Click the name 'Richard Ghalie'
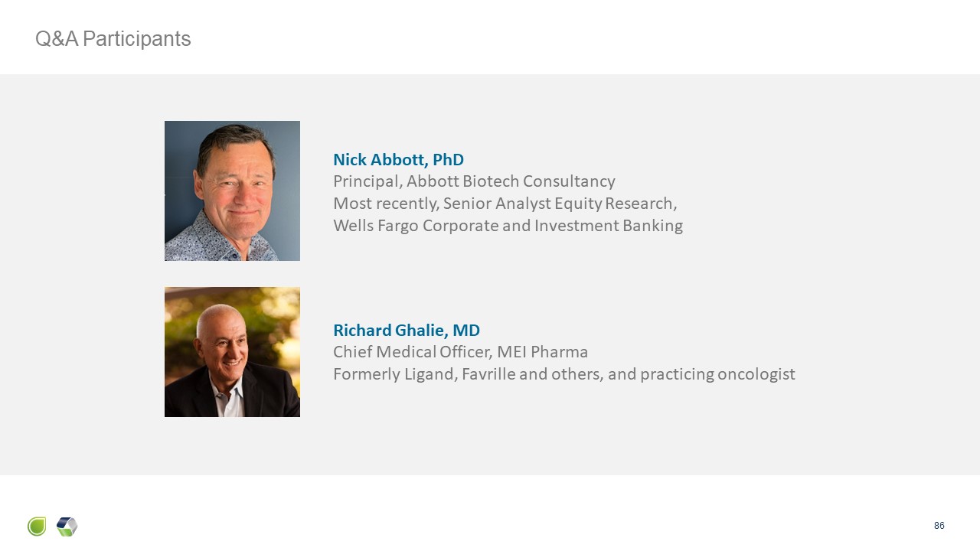The width and height of the screenshot is (980, 551). 390,331
